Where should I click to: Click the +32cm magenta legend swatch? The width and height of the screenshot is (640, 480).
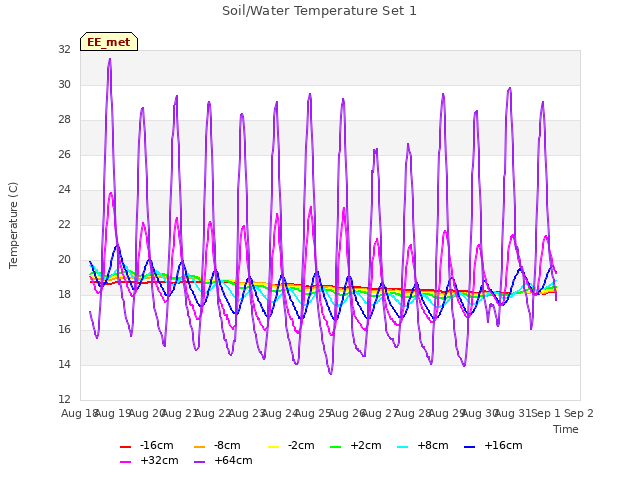[x=126, y=462]
